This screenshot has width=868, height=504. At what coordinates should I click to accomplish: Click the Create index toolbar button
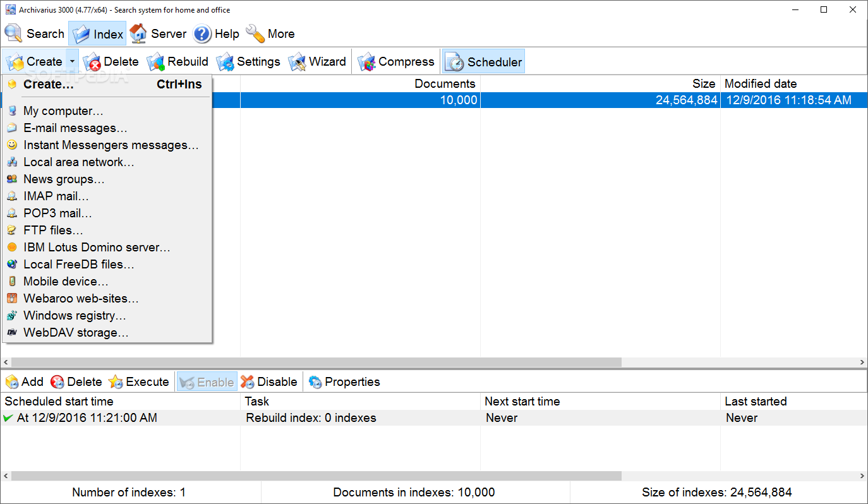click(x=35, y=62)
